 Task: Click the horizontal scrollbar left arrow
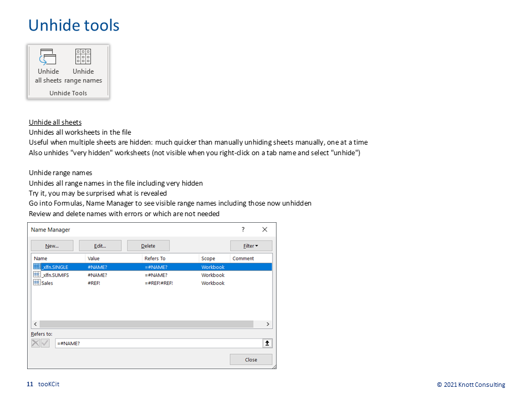point(35,324)
